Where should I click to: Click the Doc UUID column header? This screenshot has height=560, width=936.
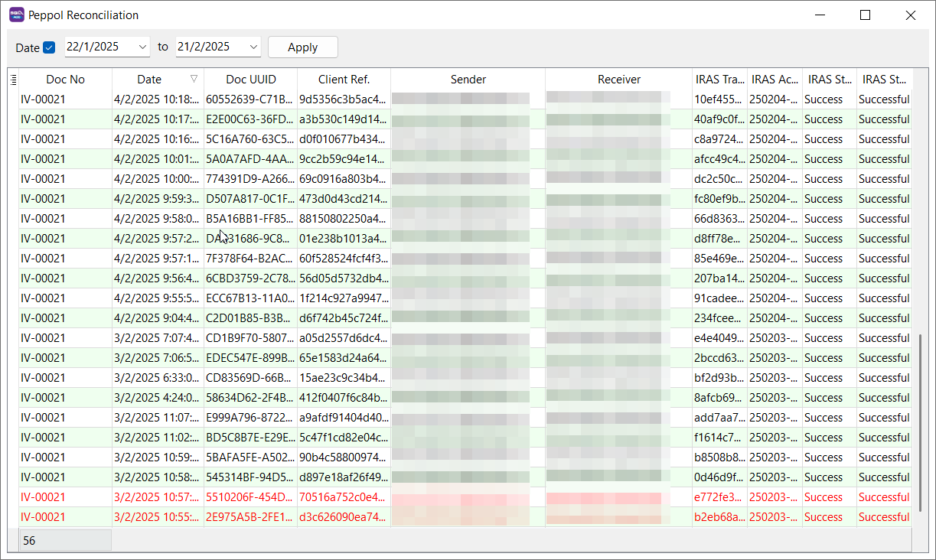click(x=250, y=80)
